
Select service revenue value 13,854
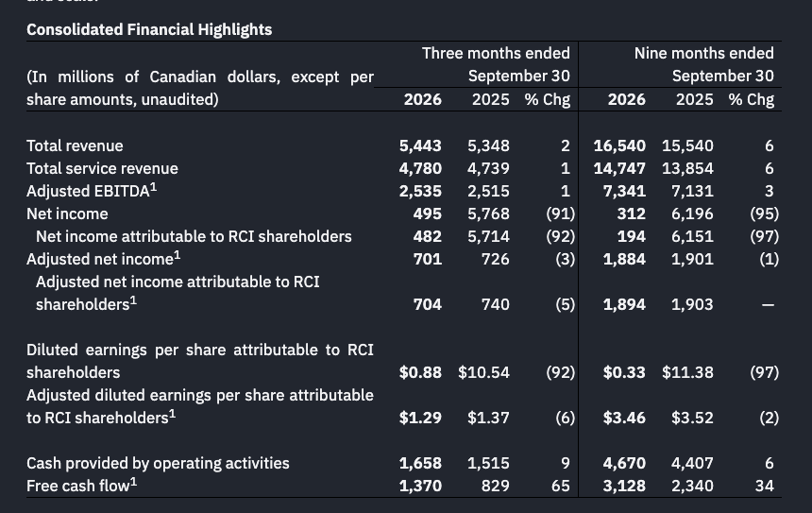pyautogui.click(x=687, y=168)
